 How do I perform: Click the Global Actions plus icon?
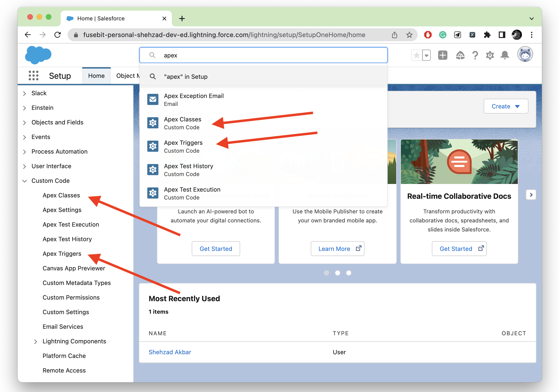point(442,55)
